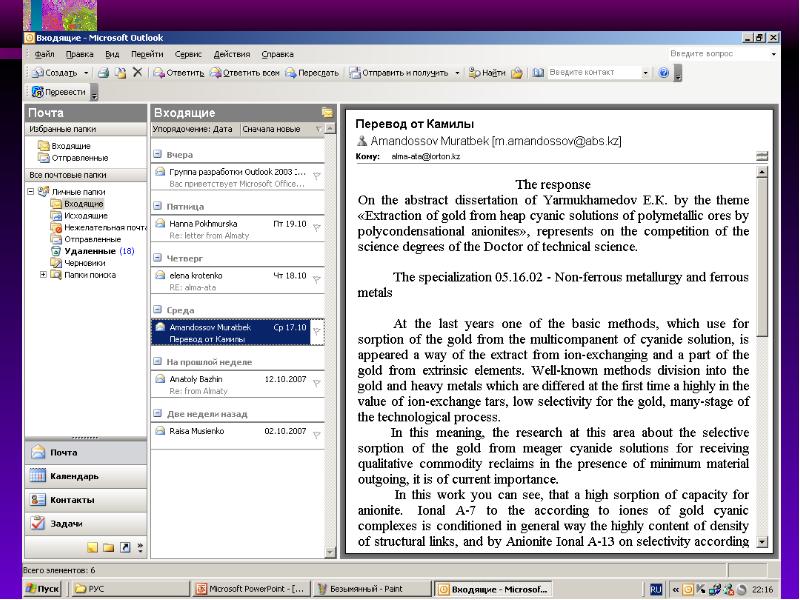This screenshot has height=600, width=800.
Task: Open the Заметки notes icon in navigation pane
Action: point(92,548)
